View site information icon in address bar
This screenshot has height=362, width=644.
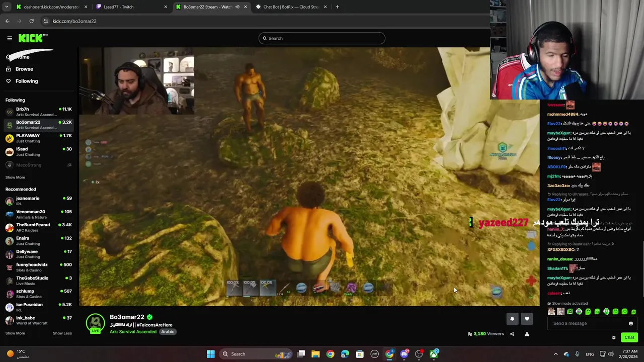tap(46, 21)
